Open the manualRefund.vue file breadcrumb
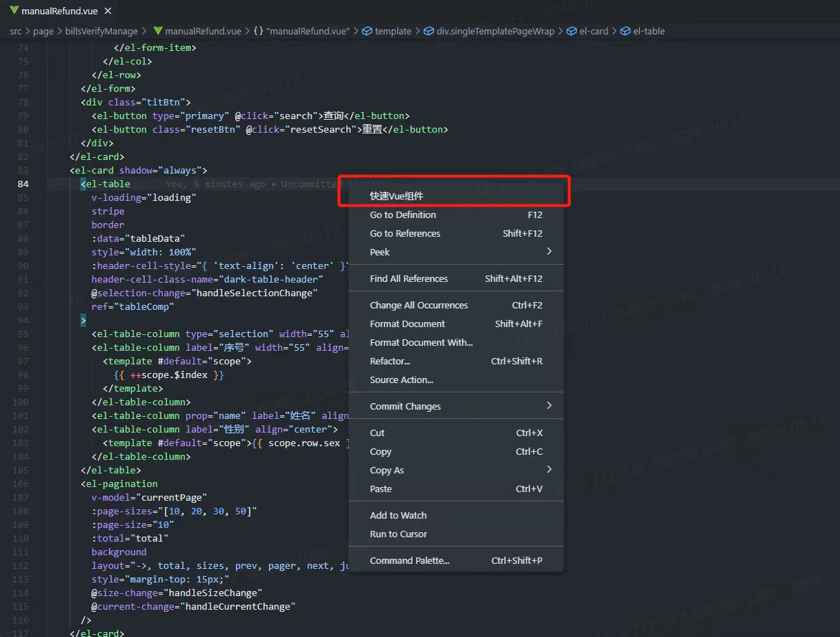Image resolution: width=840 pixels, height=637 pixels. (x=203, y=31)
